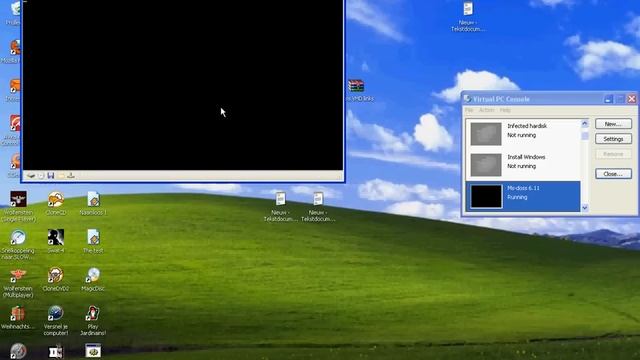Click the Close... button in Virtual PC Console
Viewport: 640px width, 360px height.
click(613, 174)
